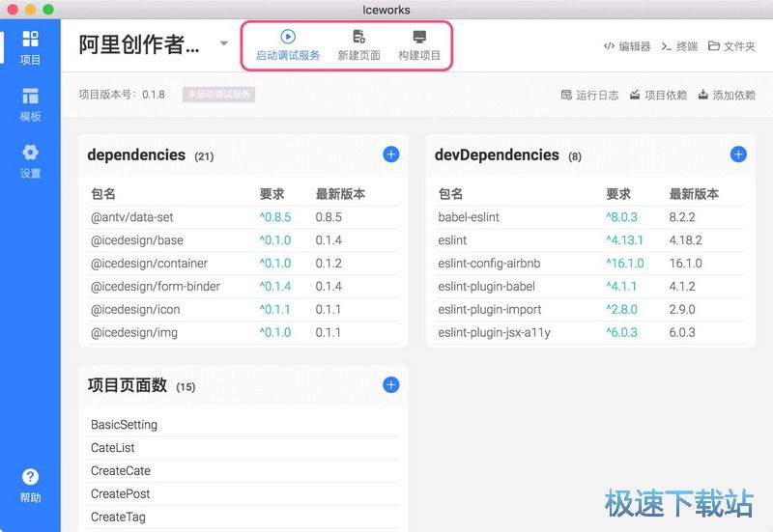Select the CreatePost page entry

[120, 494]
